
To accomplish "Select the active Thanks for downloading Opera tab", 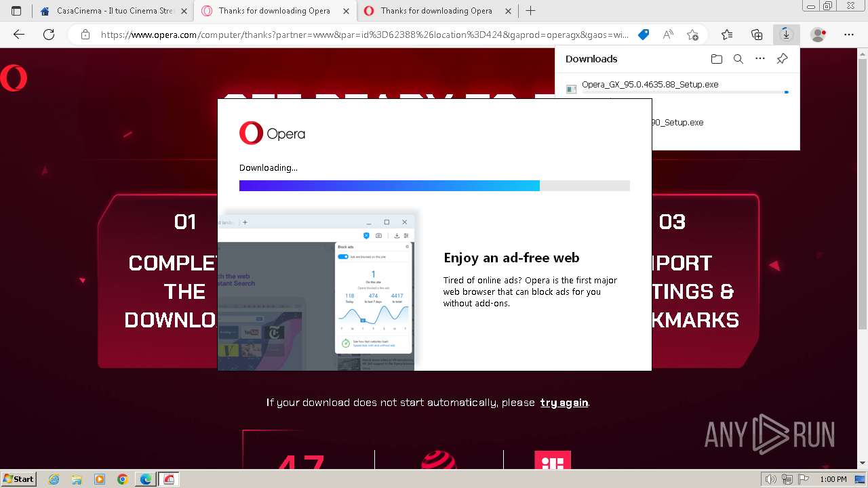I will [x=275, y=11].
